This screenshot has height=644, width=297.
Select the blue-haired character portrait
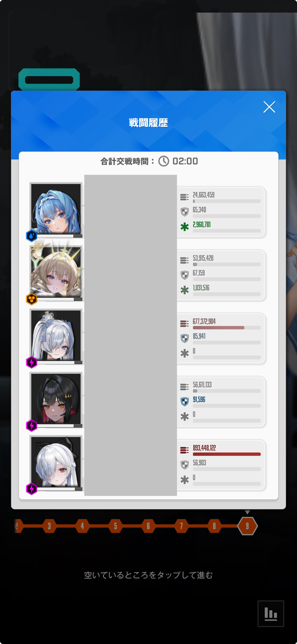pyautogui.click(x=56, y=209)
